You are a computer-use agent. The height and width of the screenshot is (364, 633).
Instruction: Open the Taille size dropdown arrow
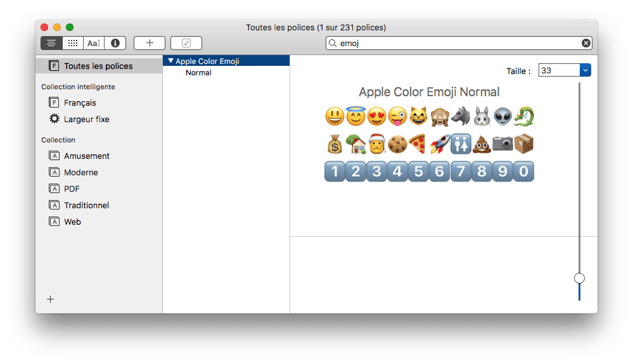pos(585,70)
